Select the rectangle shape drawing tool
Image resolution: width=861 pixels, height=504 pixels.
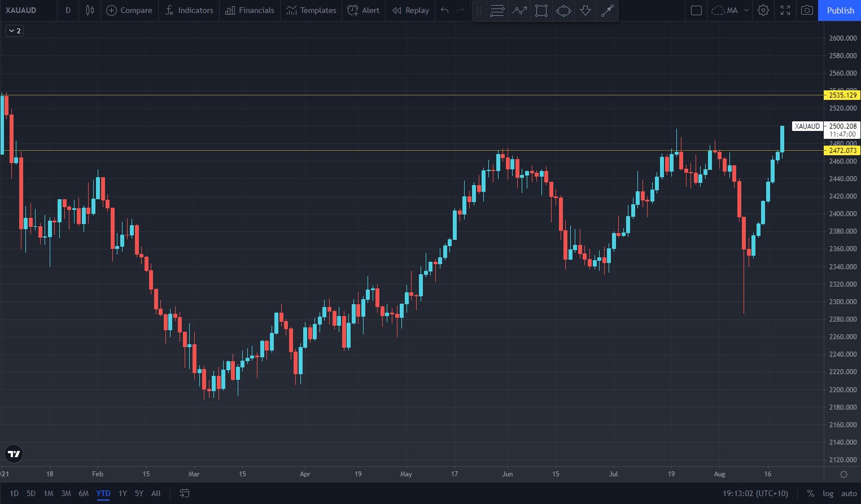point(541,11)
